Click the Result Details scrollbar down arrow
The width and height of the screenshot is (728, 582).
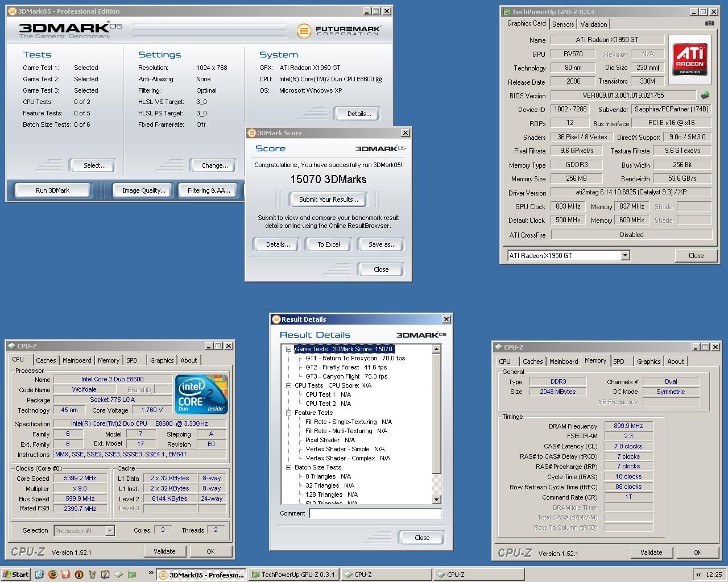pos(437,500)
